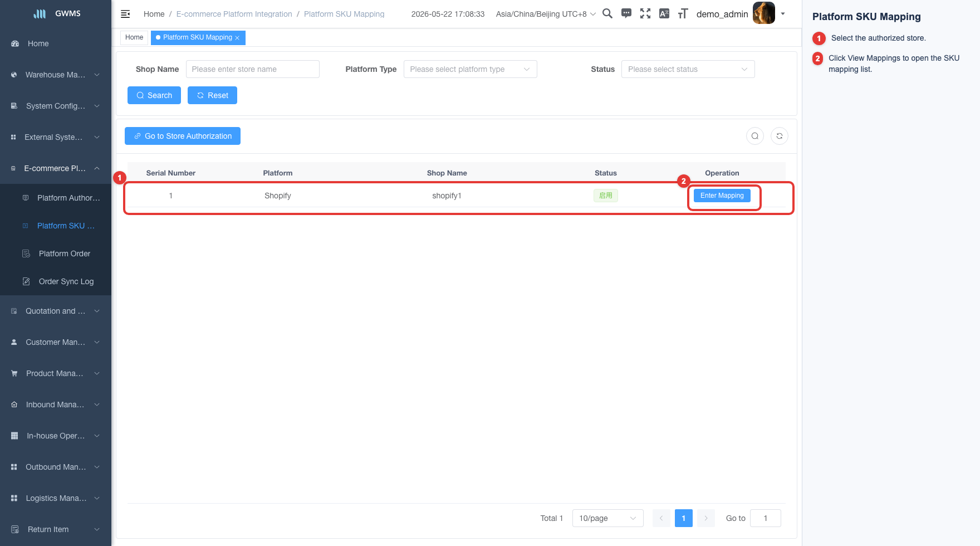
Task: Expand the Logistics Management menu
Action: 56,498
